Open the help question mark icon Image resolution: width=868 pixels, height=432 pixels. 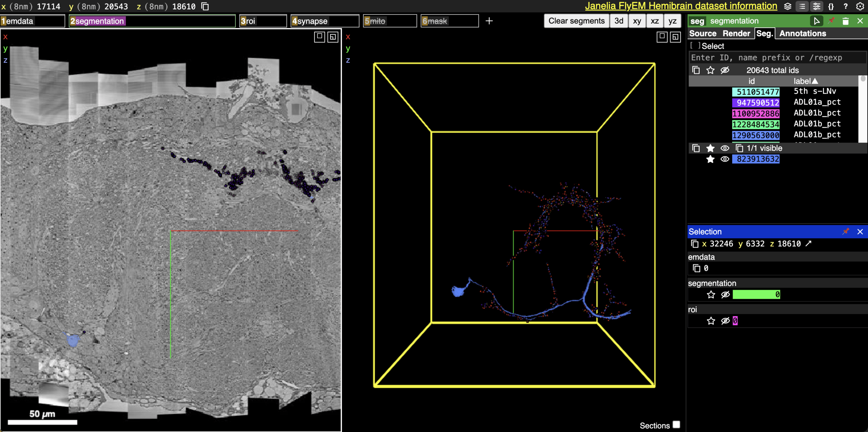[845, 6]
